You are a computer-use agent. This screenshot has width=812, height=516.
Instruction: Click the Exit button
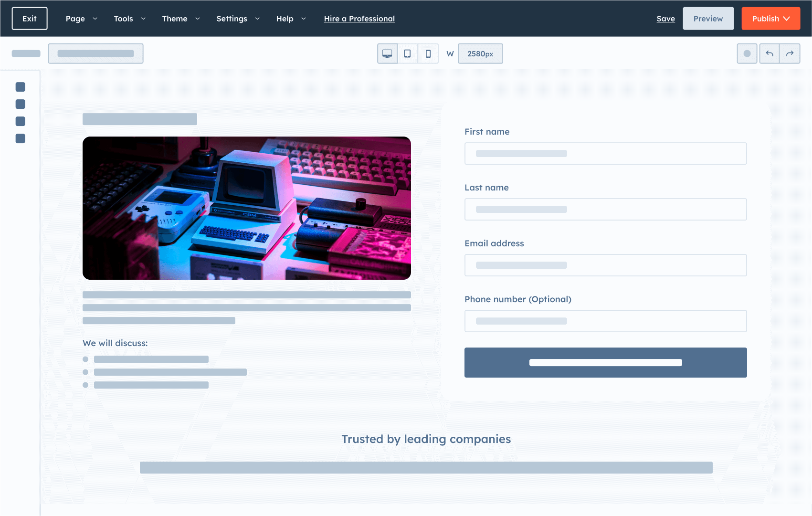coord(30,19)
